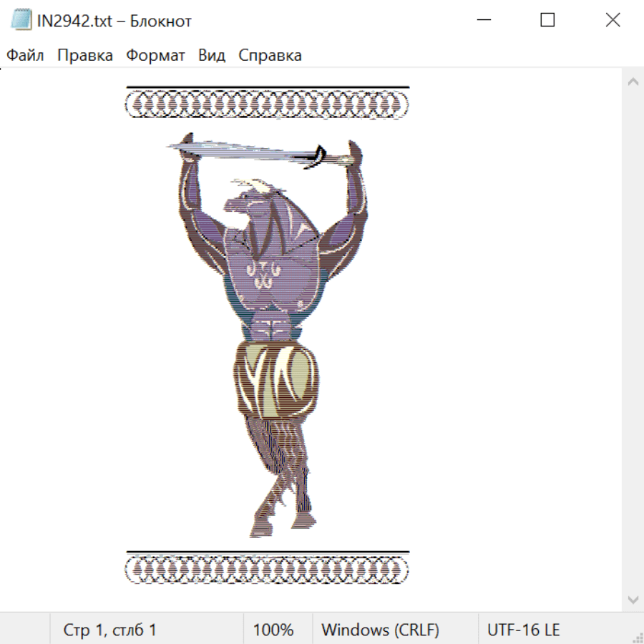Click the 'Стр 1, стлб 1' status field
The image size is (644, 644).
pyautogui.click(x=109, y=630)
